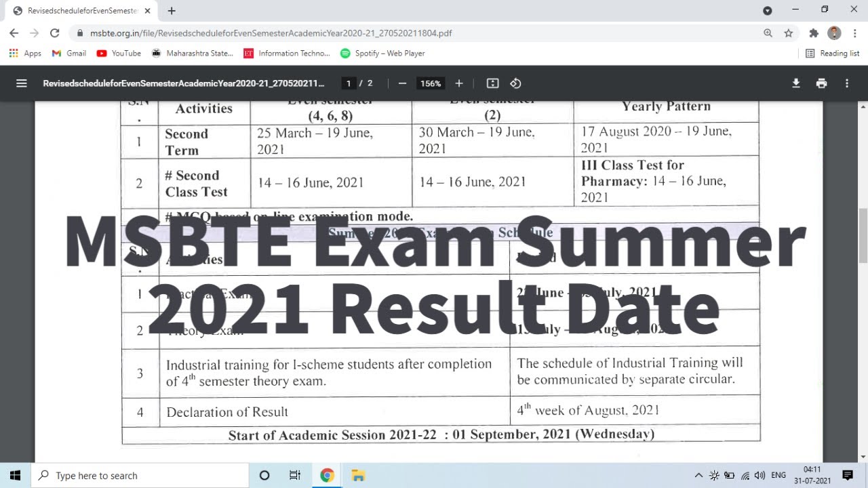Open File Explorer from taskbar

pyautogui.click(x=358, y=475)
